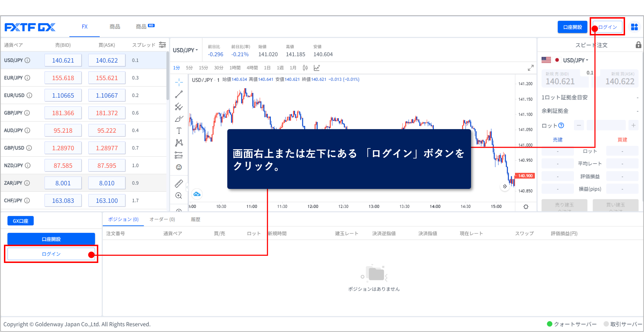Jump to latest bar with double-arrow button
Viewport: 644px width, 332px height.
505,186
